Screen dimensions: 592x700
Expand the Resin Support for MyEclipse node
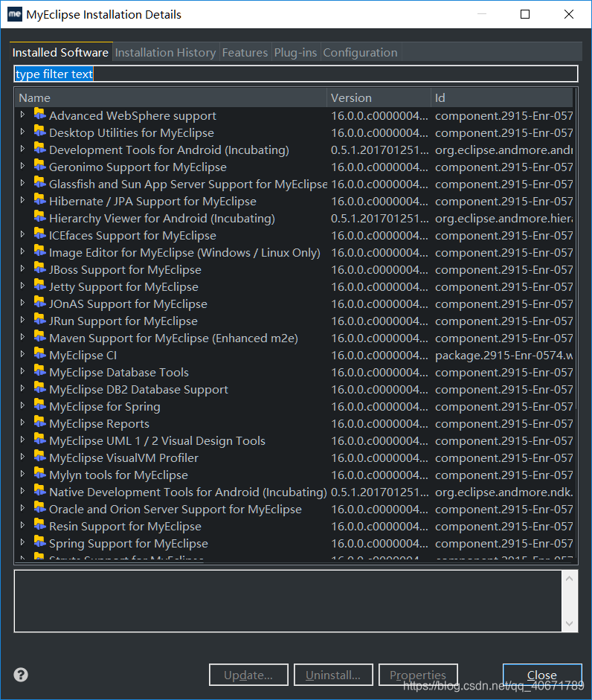click(x=22, y=525)
